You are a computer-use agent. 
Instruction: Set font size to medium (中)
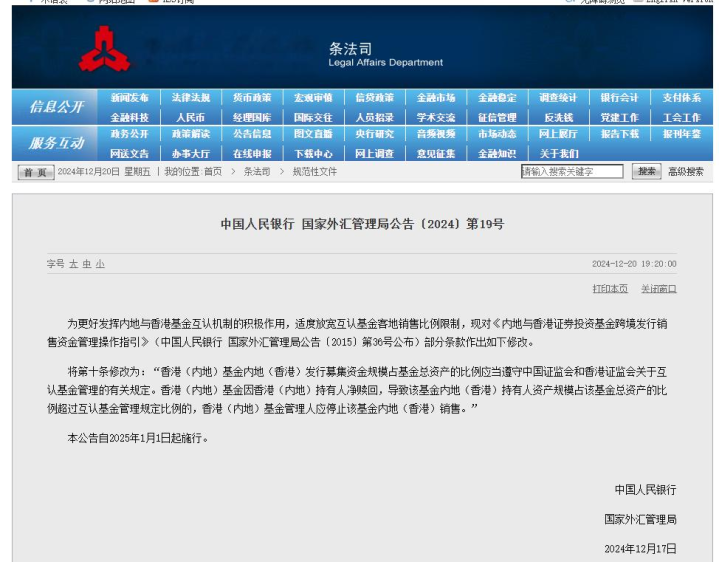tap(86, 264)
